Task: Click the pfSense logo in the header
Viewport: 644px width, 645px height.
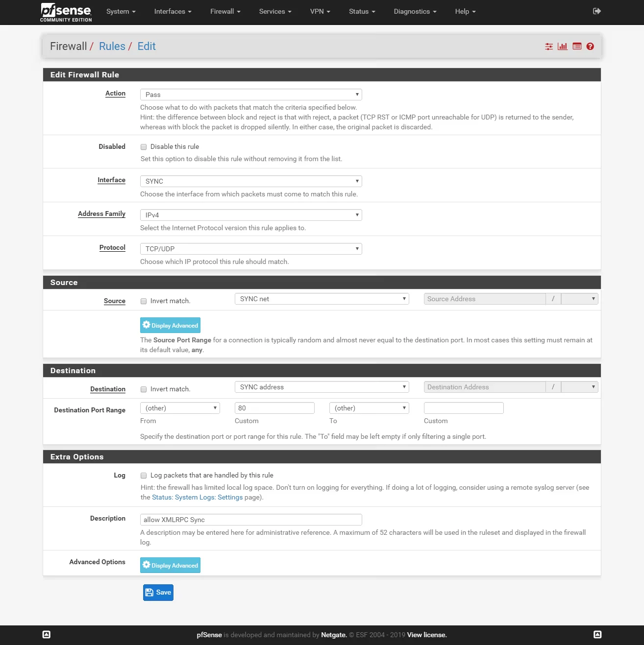Action: tap(66, 12)
